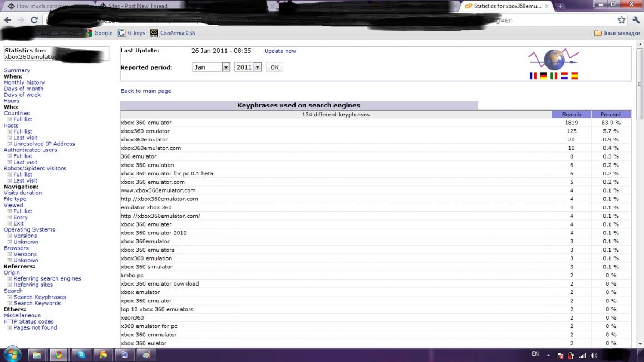The image size is (644, 362).
Task: Bookmark this page with the star icon
Action: (621, 19)
